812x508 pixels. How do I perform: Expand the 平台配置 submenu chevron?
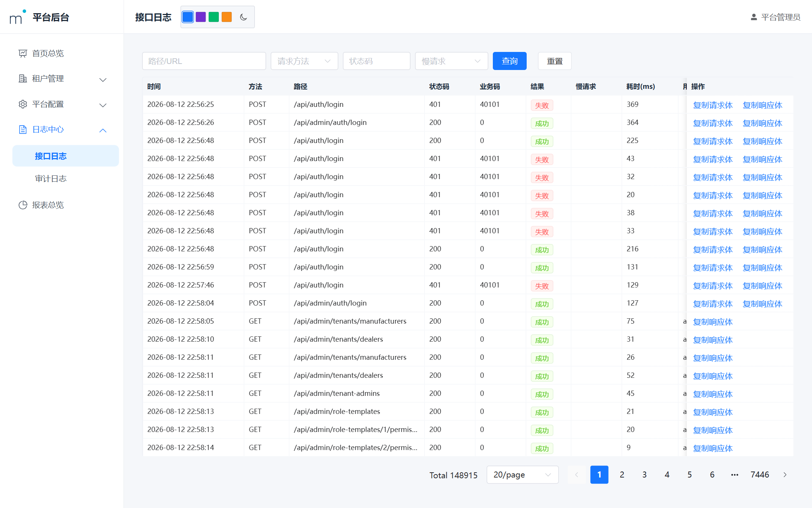point(103,105)
